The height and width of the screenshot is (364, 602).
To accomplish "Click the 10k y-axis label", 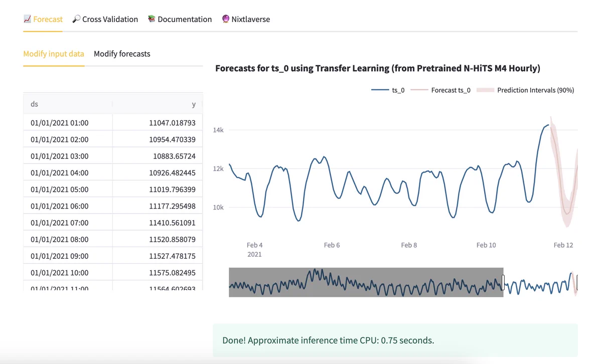I will [x=218, y=207].
